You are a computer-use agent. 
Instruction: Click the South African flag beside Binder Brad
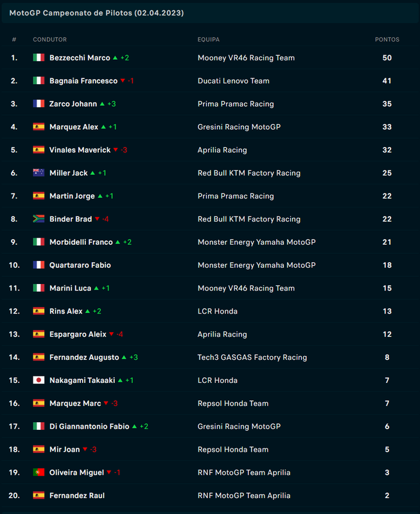point(39,219)
